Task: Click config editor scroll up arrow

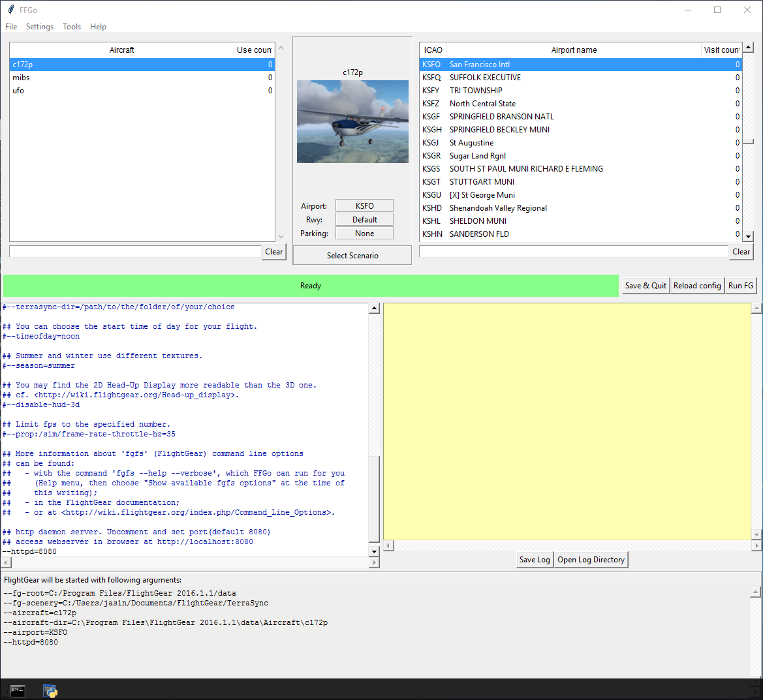Action: [374, 309]
